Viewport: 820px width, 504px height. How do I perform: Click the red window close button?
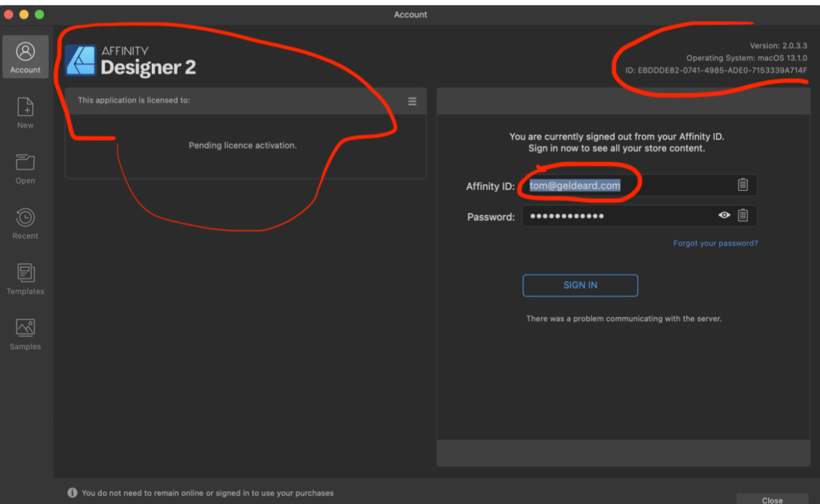tap(9, 14)
